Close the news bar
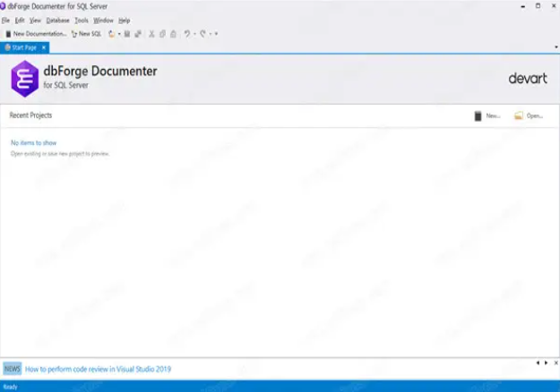560x392 pixels. 556,363
